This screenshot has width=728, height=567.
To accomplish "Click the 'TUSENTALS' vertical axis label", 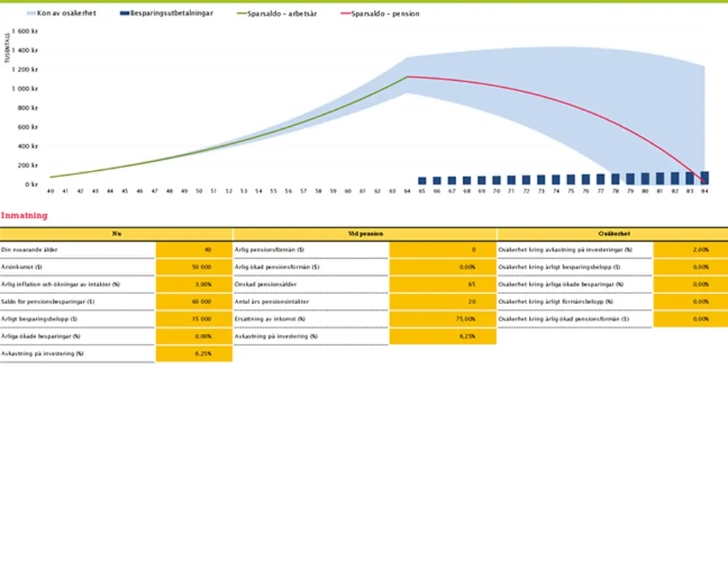I will [8, 47].
